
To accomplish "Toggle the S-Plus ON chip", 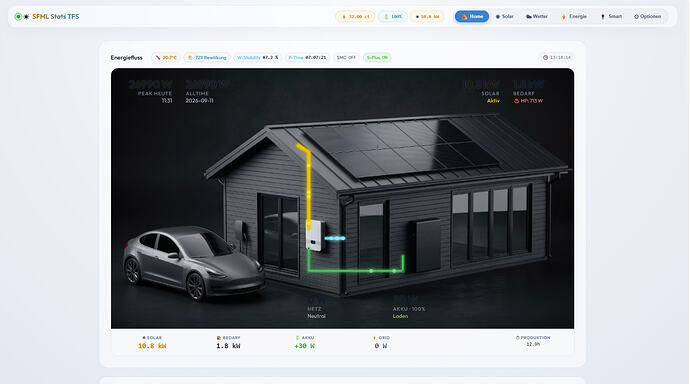I will [377, 58].
